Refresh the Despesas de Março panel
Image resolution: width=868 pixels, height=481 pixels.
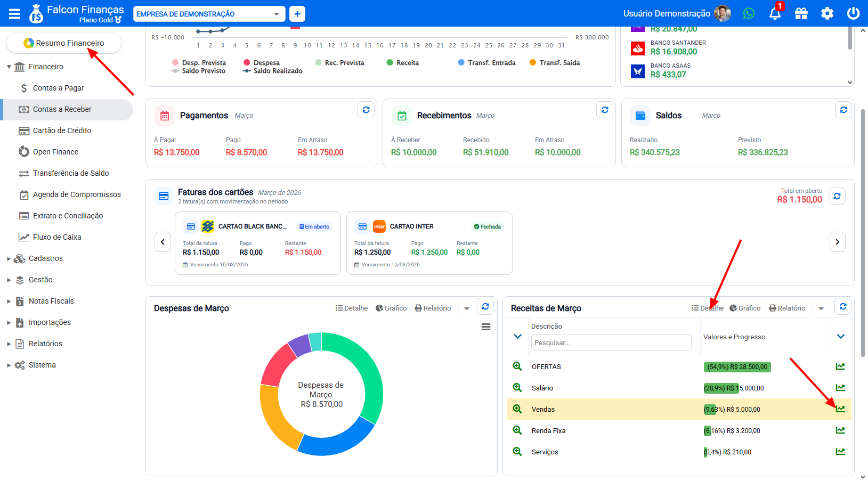click(x=485, y=306)
